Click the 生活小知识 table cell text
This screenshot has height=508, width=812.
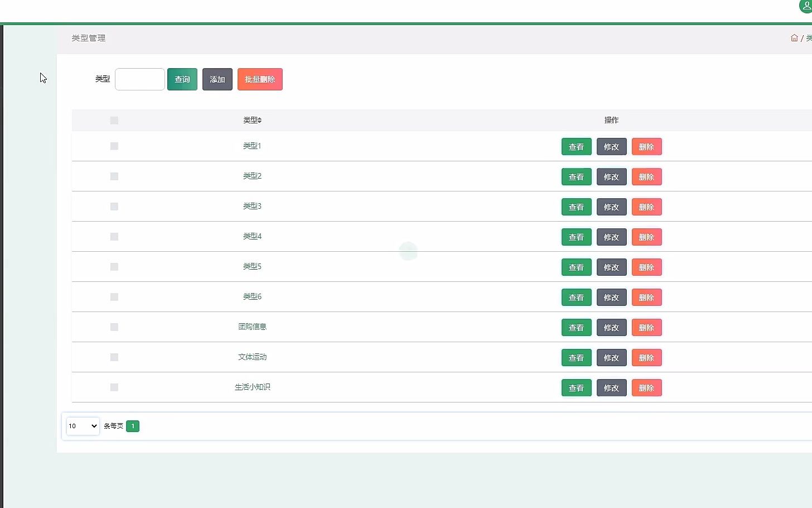252,387
